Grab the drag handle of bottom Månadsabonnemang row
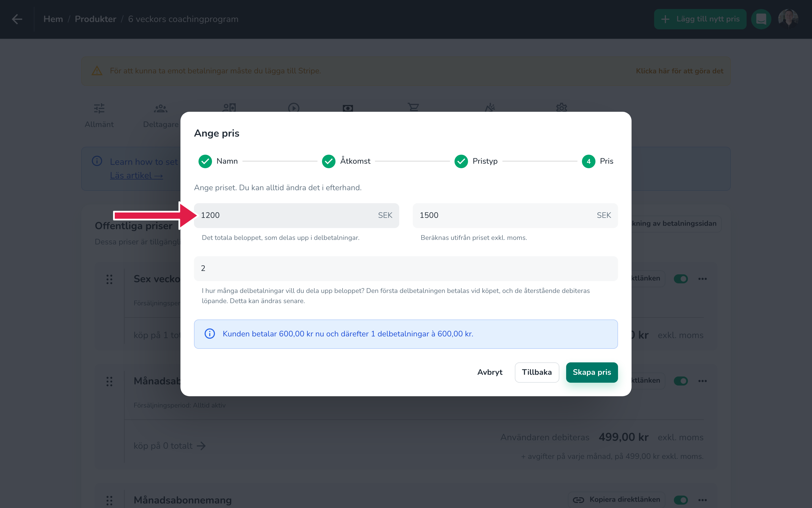 (x=109, y=500)
